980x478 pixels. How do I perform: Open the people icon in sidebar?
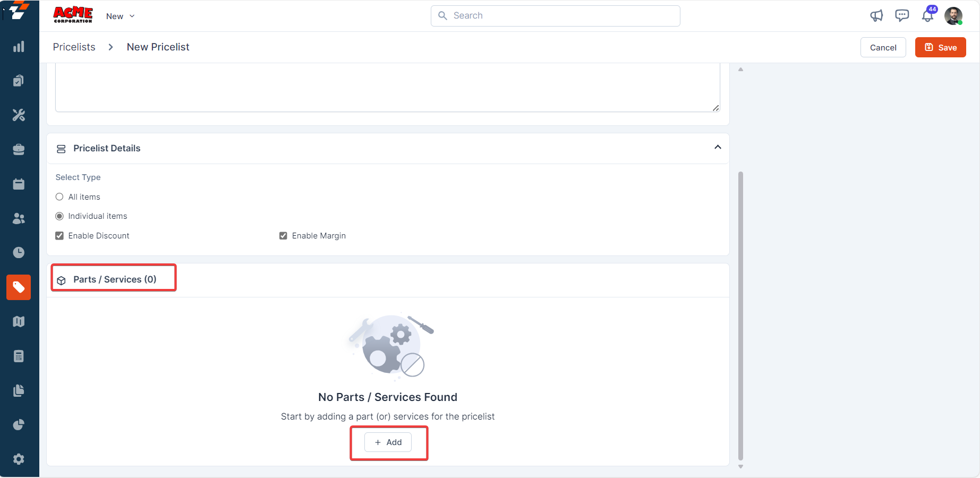19,218
